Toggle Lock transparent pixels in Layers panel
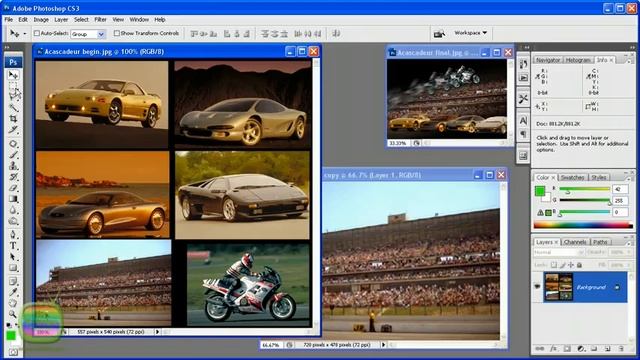 554,265
